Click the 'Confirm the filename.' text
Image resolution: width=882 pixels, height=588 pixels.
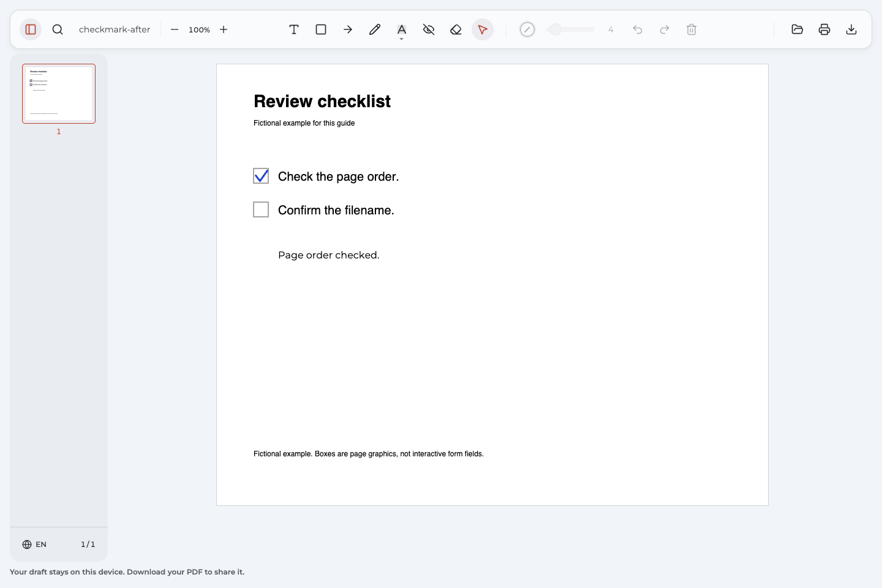336,210
